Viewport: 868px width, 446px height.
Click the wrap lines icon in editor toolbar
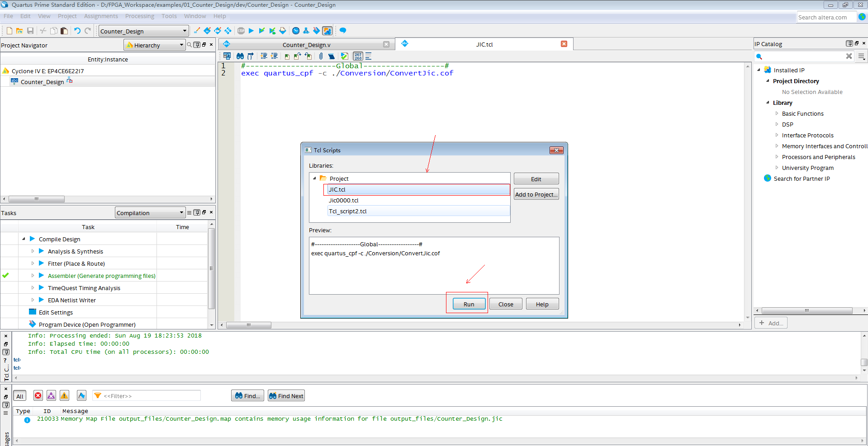coord(368,56)
